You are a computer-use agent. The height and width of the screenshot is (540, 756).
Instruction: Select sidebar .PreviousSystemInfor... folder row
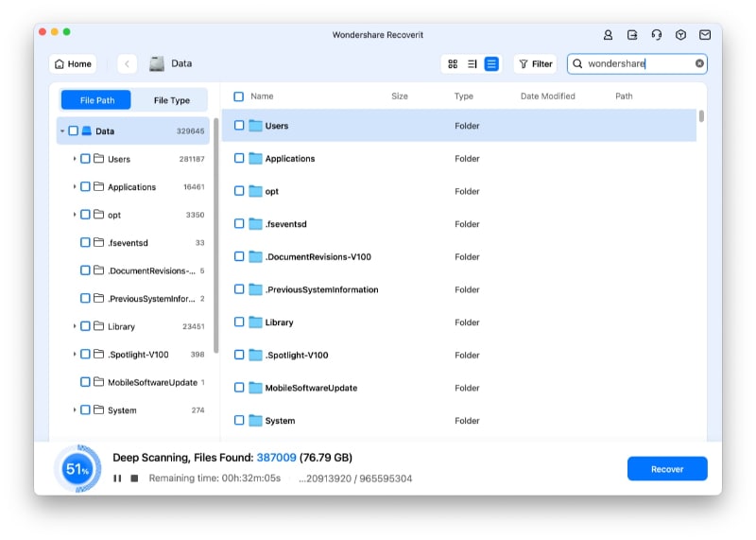133,298
